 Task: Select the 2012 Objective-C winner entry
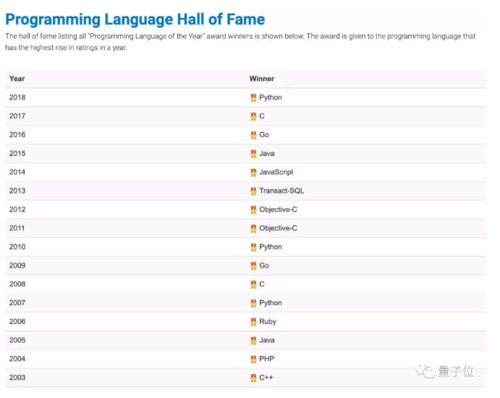[278, 209]
